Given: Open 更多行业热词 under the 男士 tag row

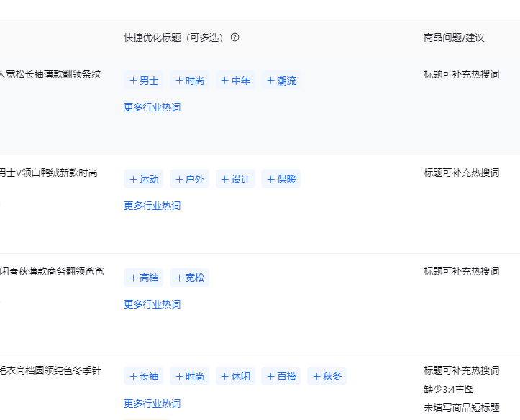Looking at the screenshot, I should (x=152, y=107).
